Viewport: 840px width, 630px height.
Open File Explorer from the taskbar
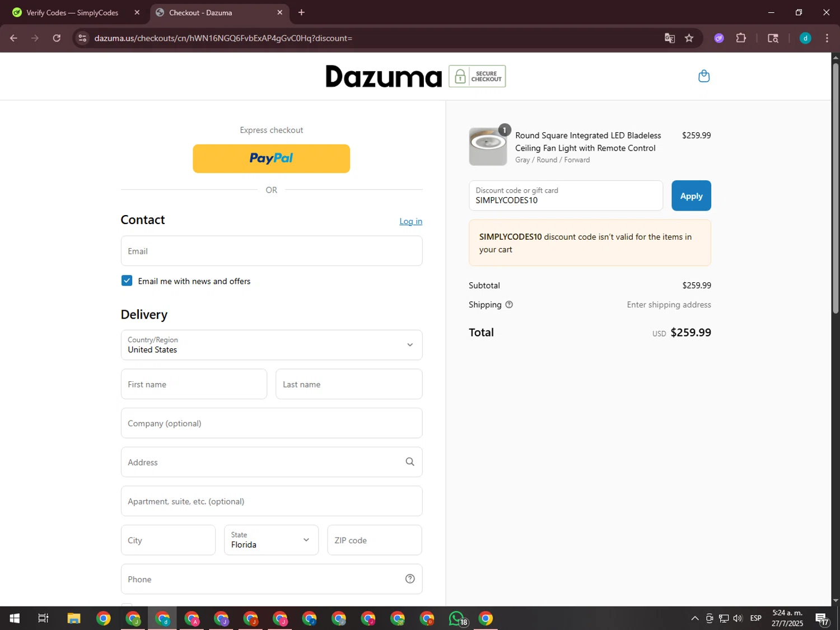(x=74, y=618)
